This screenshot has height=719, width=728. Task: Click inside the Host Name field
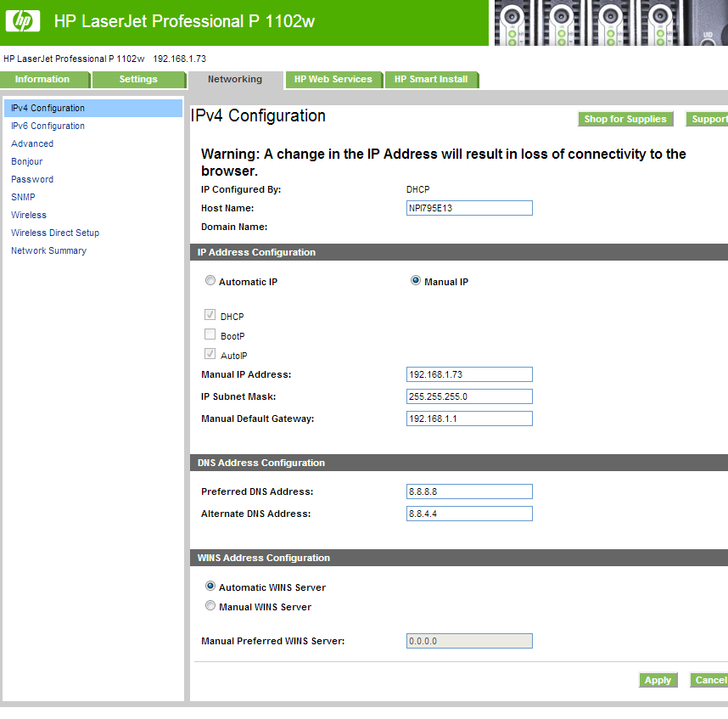tap(469, 208)
